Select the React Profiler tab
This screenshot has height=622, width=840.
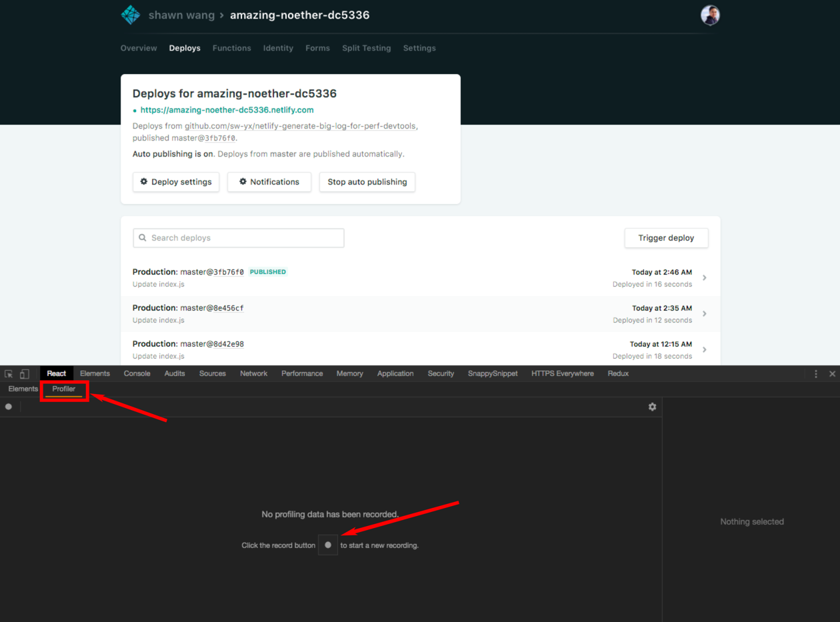tap(63, 389)
